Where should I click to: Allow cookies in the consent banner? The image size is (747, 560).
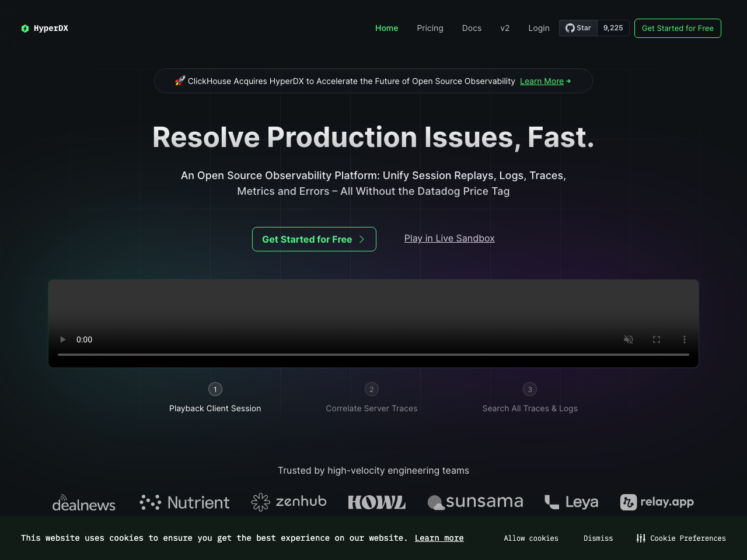pyautogui.click(x=530, y=538)
